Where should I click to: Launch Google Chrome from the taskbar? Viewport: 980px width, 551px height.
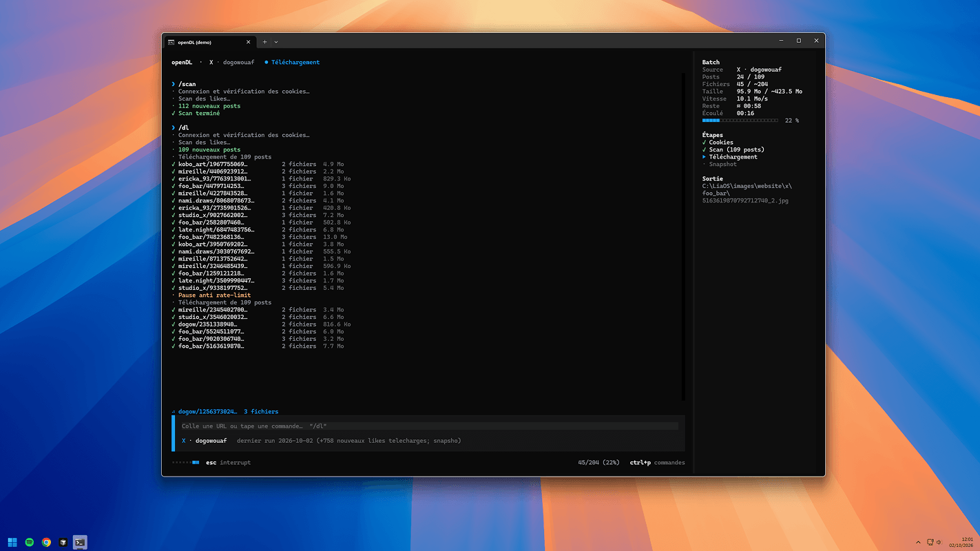tap(46, 542)
